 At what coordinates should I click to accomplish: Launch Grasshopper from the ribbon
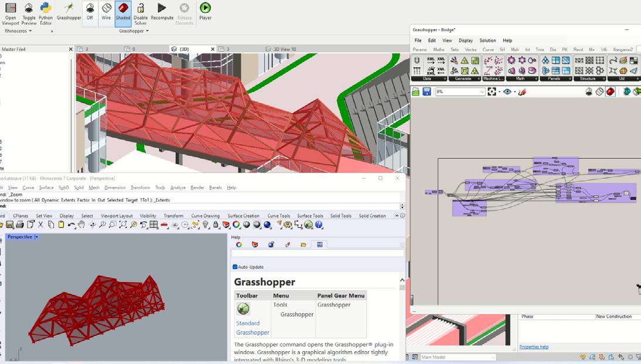69,12
